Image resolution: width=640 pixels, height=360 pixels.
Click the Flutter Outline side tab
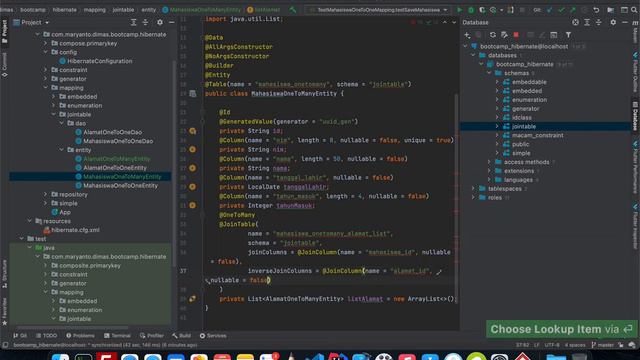click(x=635, y=72)
